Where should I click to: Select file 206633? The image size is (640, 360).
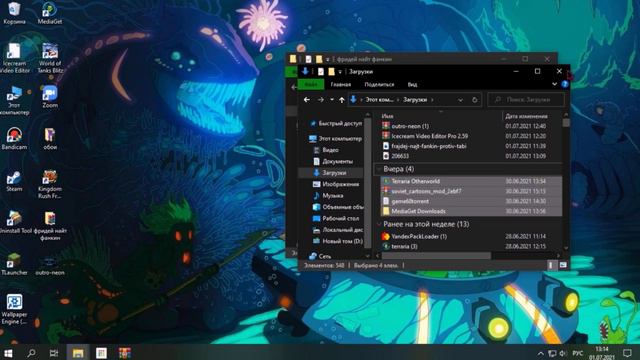pos(471,156)
